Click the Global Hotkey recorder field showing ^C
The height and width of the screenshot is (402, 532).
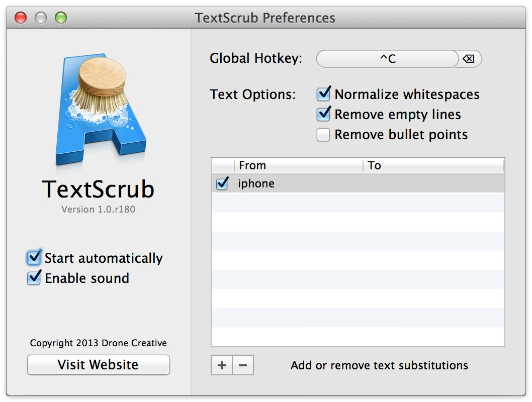click(388, 59)
